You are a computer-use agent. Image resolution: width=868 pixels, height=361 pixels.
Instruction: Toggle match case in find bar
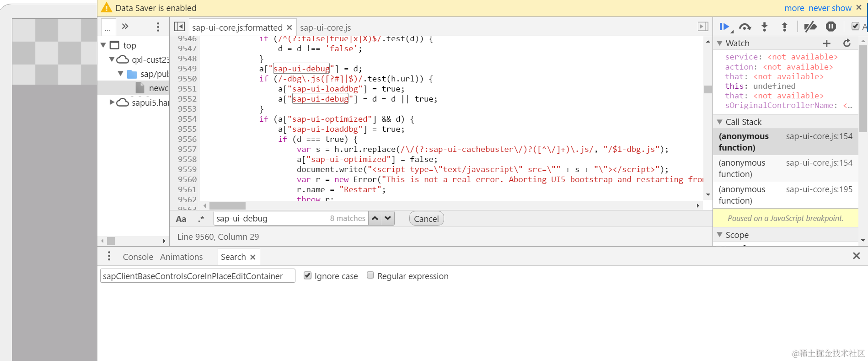click(x=181, y=219)
